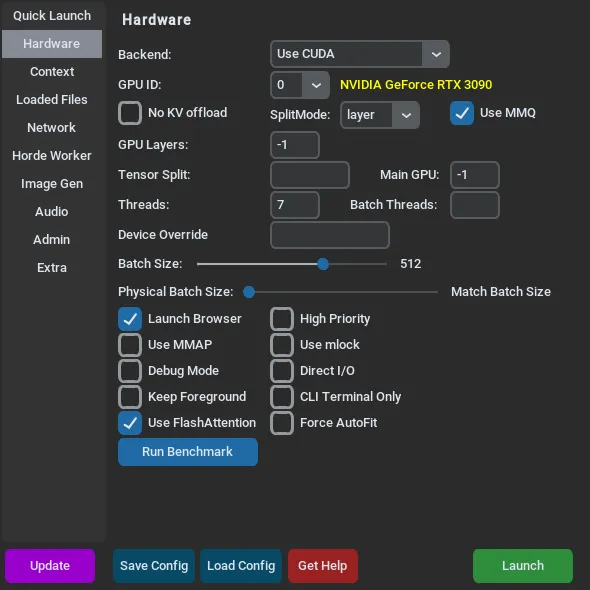
Task: Click the Device Override input field
Action: (x=330, y=235)
